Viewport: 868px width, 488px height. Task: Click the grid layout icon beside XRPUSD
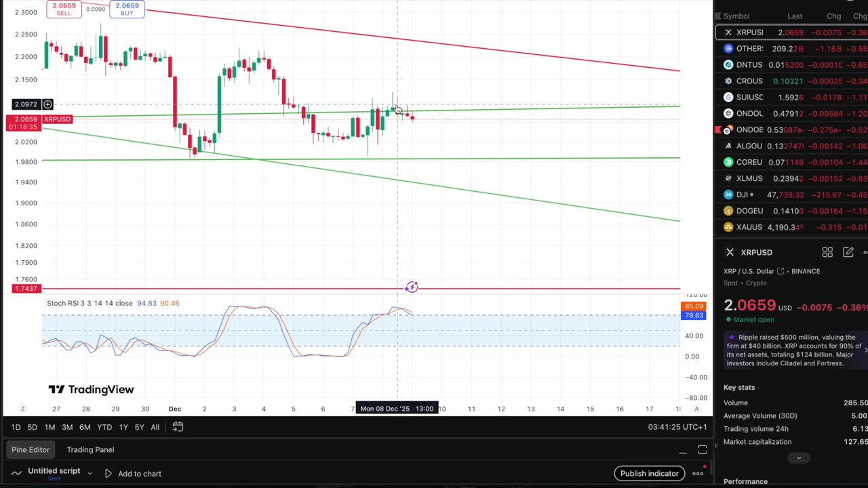[x=827, y=252]
